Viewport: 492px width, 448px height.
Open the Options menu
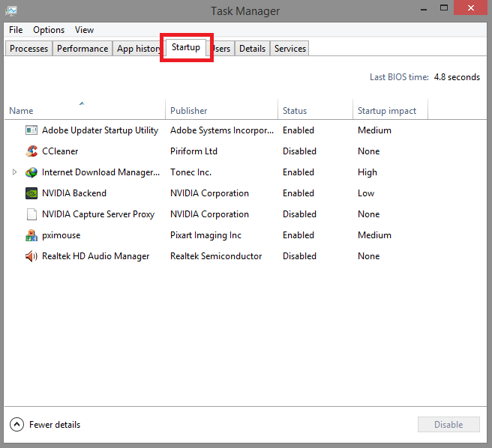point(49,30)
